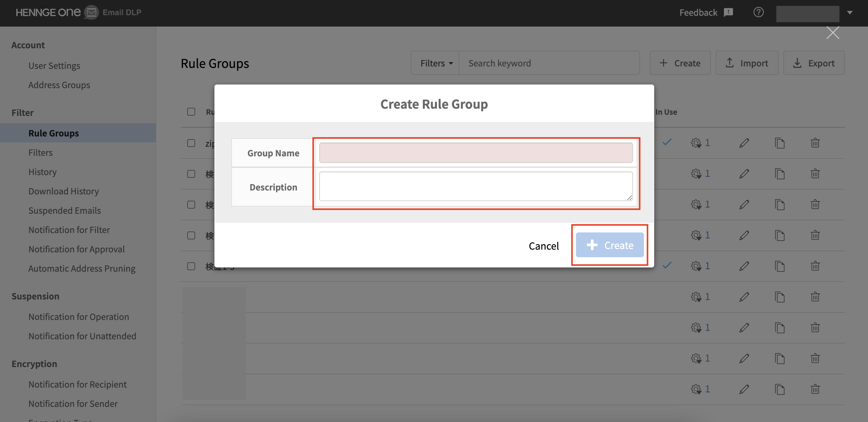Viewport: 868px width, 422px height.
Task: Click gear icon in the 検証1-3 row
Action: [x=696, y=266]
